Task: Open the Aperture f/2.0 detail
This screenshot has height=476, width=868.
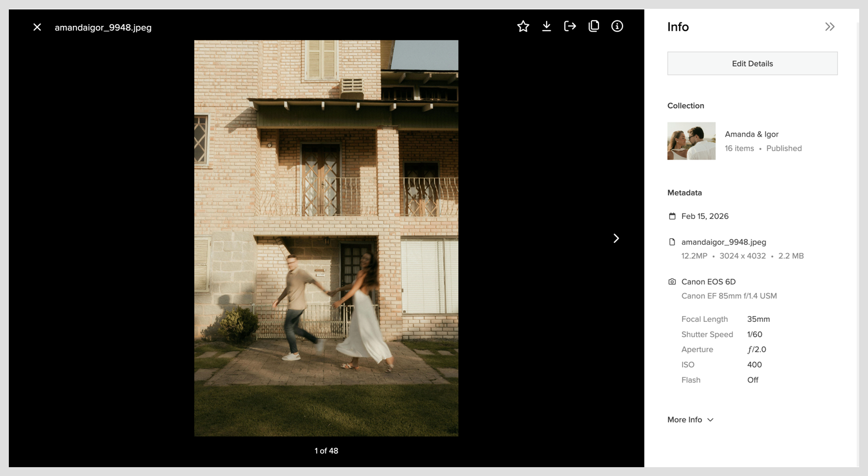Action: click(758, 349)
